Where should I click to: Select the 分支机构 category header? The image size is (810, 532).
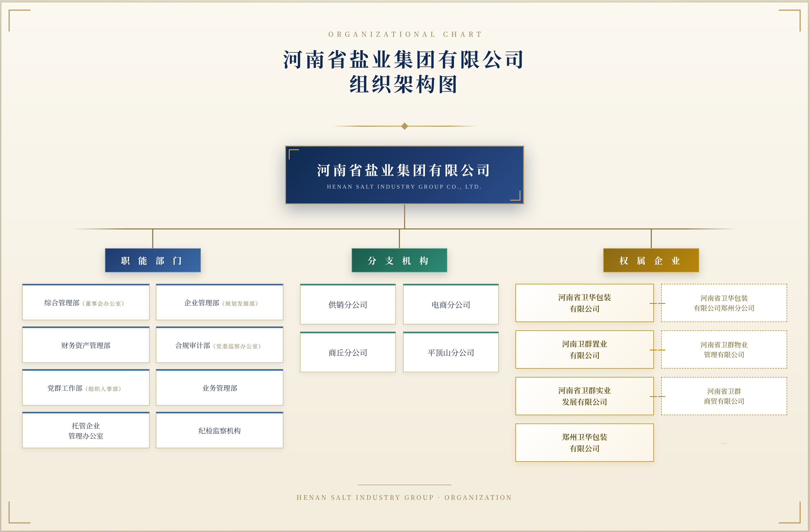[x=399, y=260]
